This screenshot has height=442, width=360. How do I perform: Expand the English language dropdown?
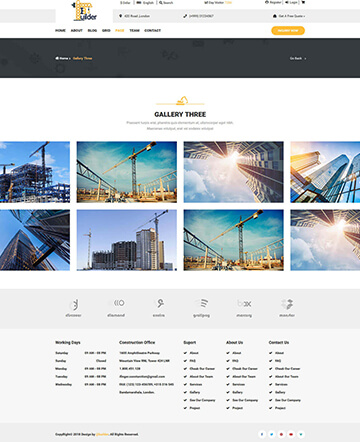coord(146,3)
